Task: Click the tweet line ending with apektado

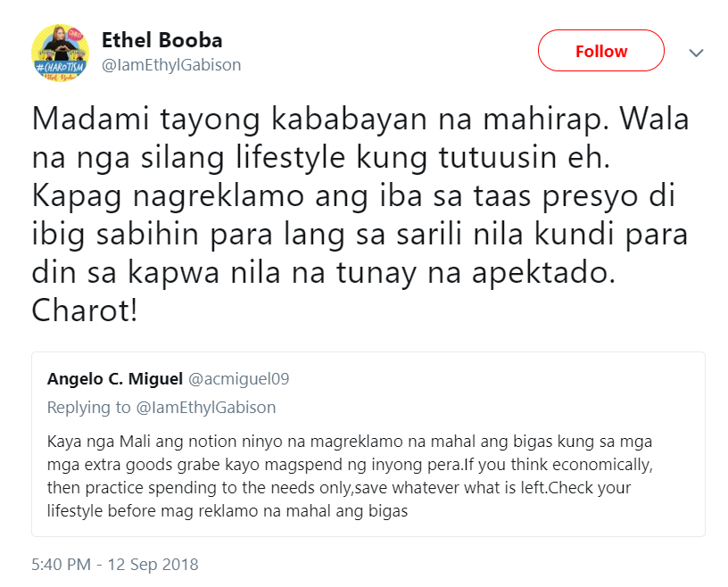Action: click(323, 273)
